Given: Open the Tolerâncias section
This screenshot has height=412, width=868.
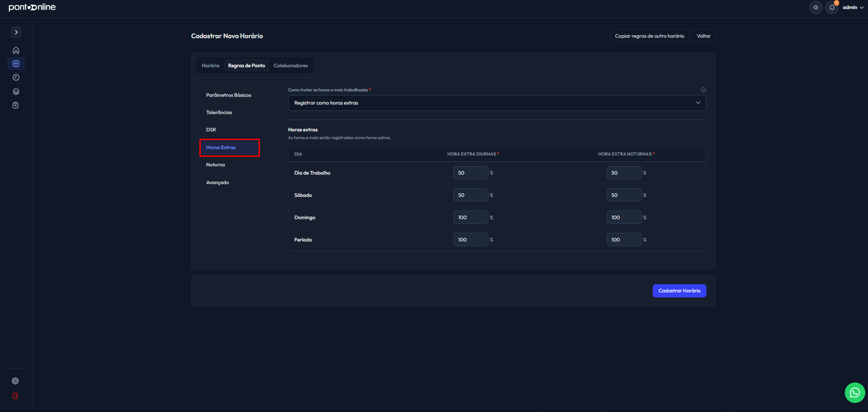Looking at the screenshot, I should click(219, 113).
